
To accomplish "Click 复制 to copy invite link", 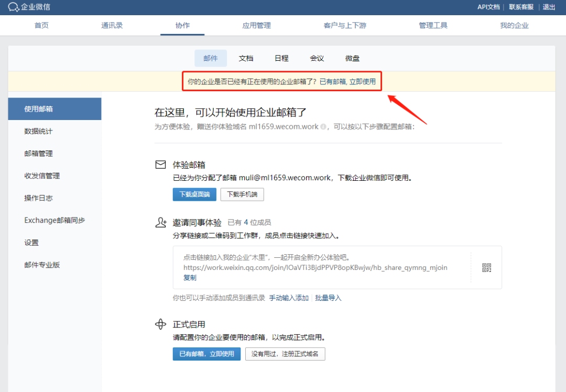I will coord(190,278).
